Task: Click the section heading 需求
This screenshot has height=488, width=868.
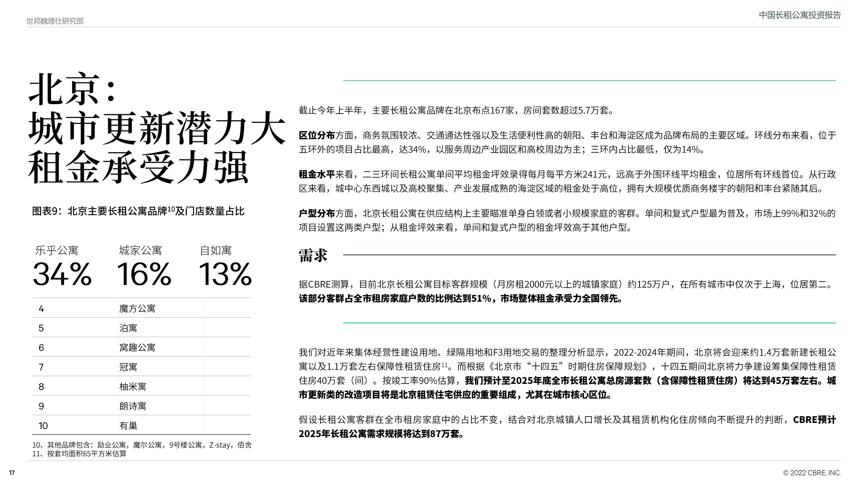Action: coord(313,255)
